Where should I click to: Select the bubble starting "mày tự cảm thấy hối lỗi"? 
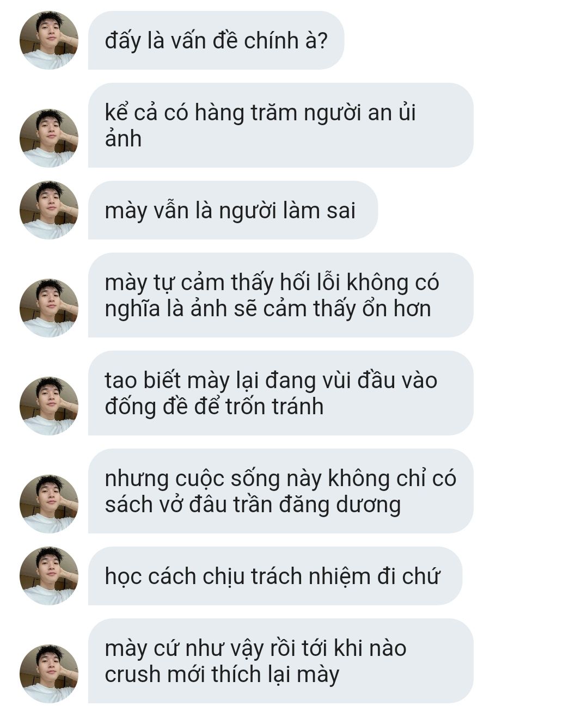pyautogui.click(x=281, y=295)
